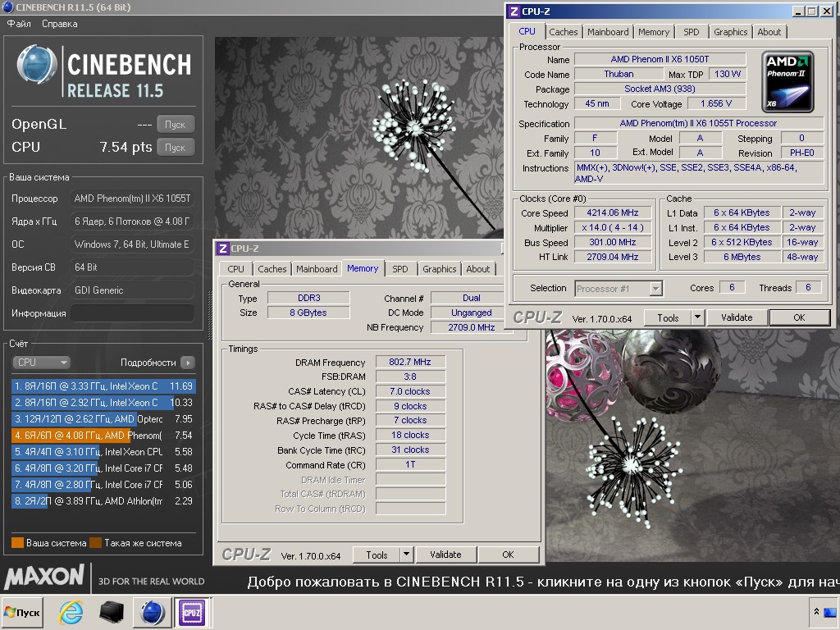Viewport: 840px width, 630px height.
Task: Open the Справка menu in Cinebench
Action: coord(59,24)
